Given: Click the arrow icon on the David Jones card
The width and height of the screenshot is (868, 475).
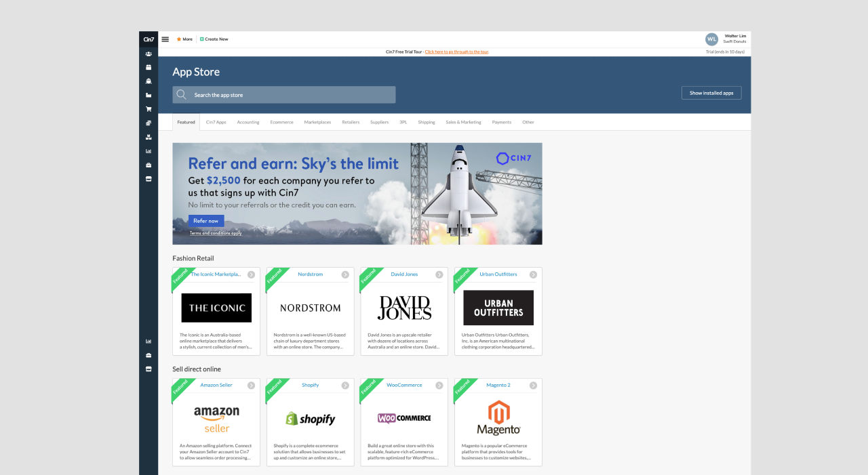Looking at the screenshot, I should coord(439,274).
